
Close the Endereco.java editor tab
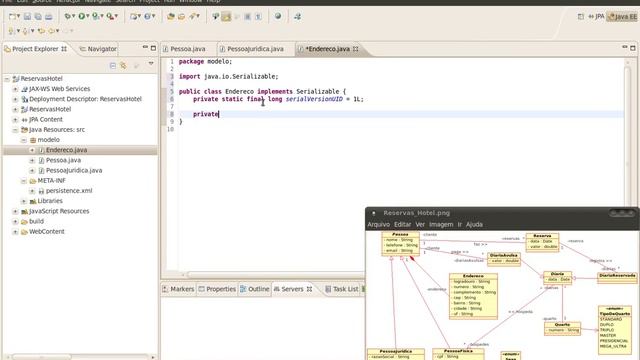tap(356, 49)
